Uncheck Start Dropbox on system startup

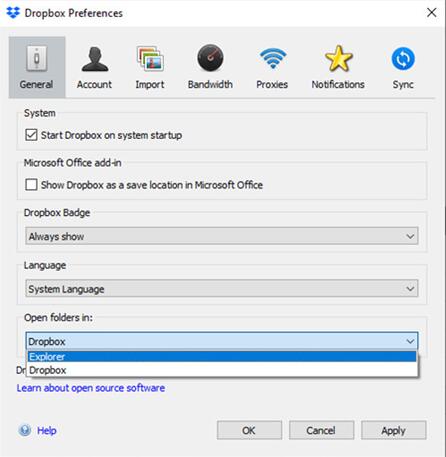31,135
